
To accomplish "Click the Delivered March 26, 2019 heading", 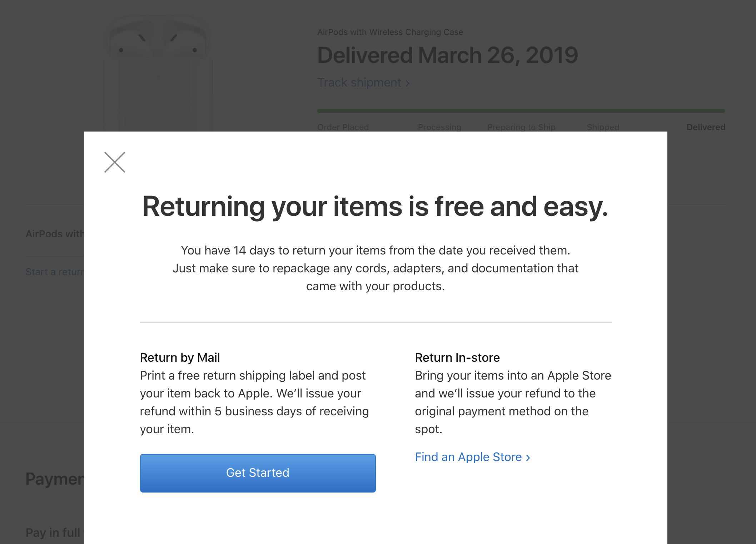I will (448, 55).
